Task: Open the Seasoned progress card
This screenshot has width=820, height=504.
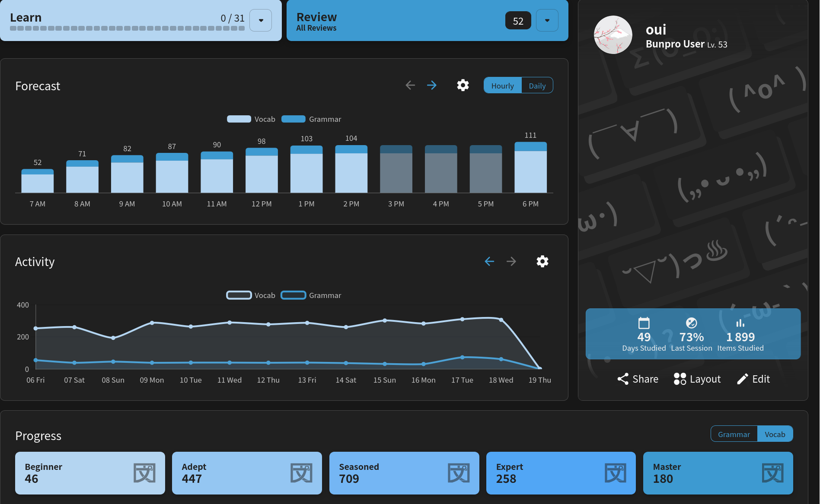Action: (x=404, y=473)
